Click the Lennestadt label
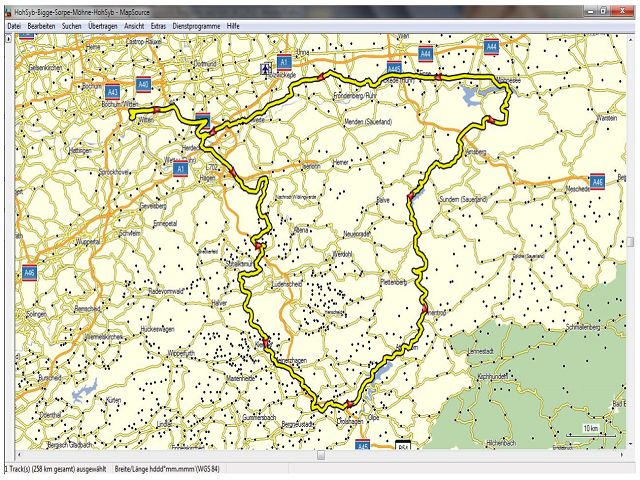640x480 pixels. (x=480, y=351)
